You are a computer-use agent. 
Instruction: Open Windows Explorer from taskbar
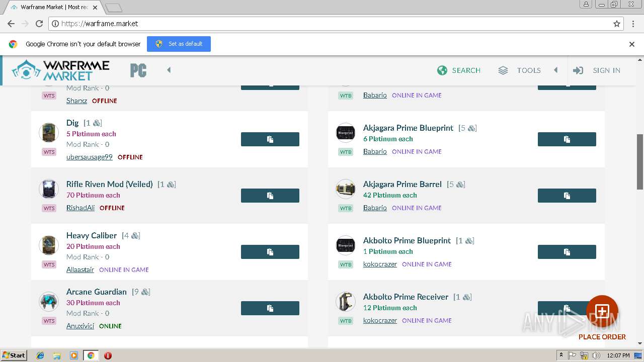[x=57, y=355]
